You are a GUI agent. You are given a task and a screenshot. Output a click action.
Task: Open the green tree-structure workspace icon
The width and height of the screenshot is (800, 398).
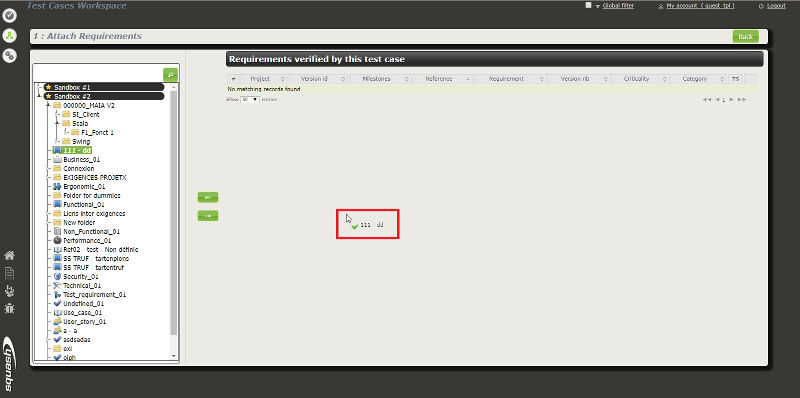[10, 36]
